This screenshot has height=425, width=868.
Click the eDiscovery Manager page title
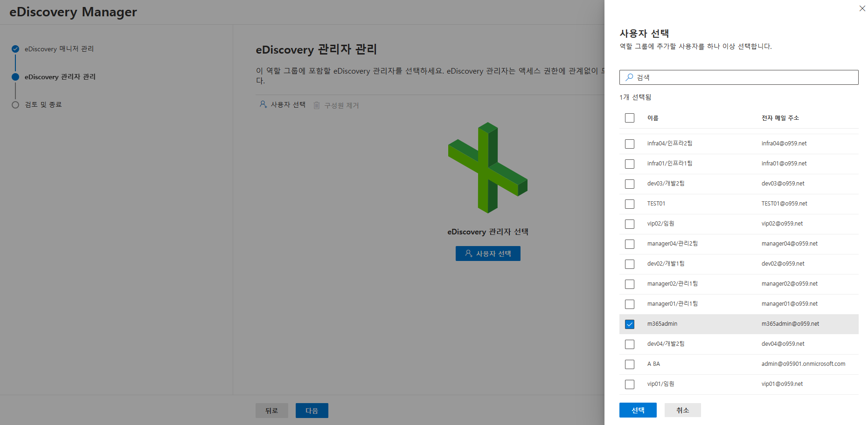pos(73,12)
